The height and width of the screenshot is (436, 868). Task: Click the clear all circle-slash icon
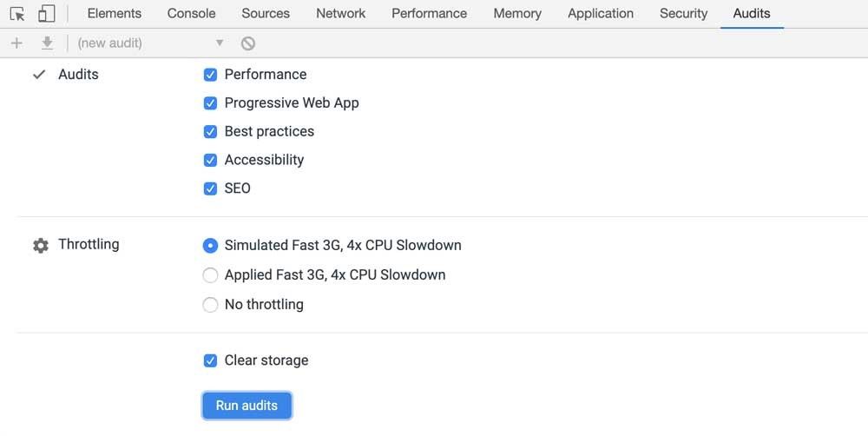(x=248, y=43)
